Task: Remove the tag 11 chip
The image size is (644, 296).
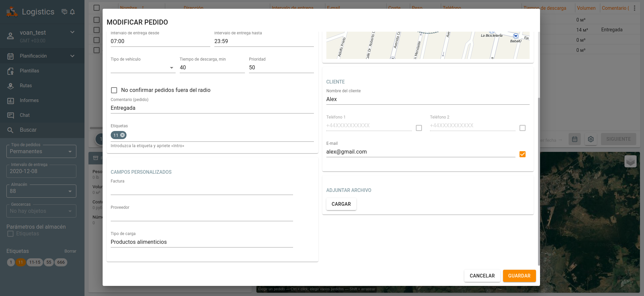Action: pos(122,135)
